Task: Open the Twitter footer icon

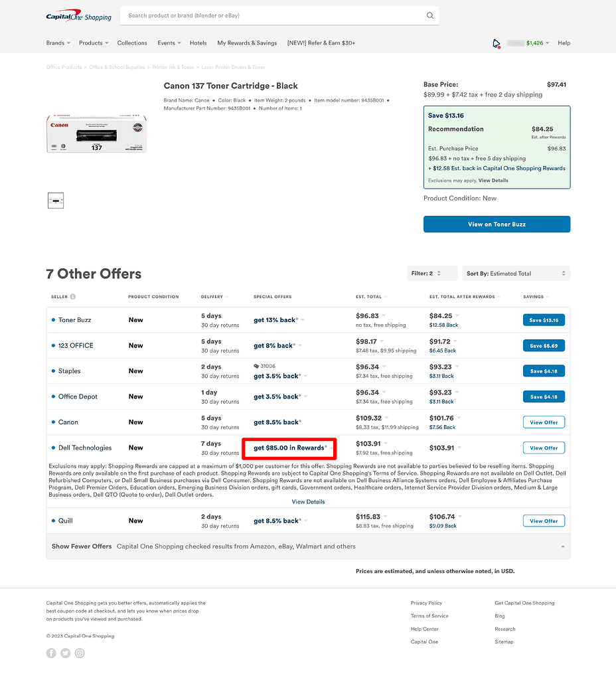Action: coord(65,653)
